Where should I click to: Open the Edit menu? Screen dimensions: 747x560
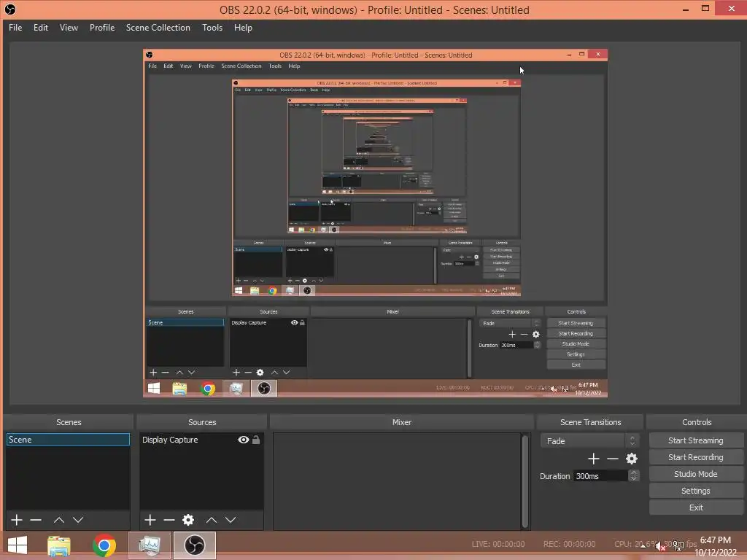[x=41, y=28]
